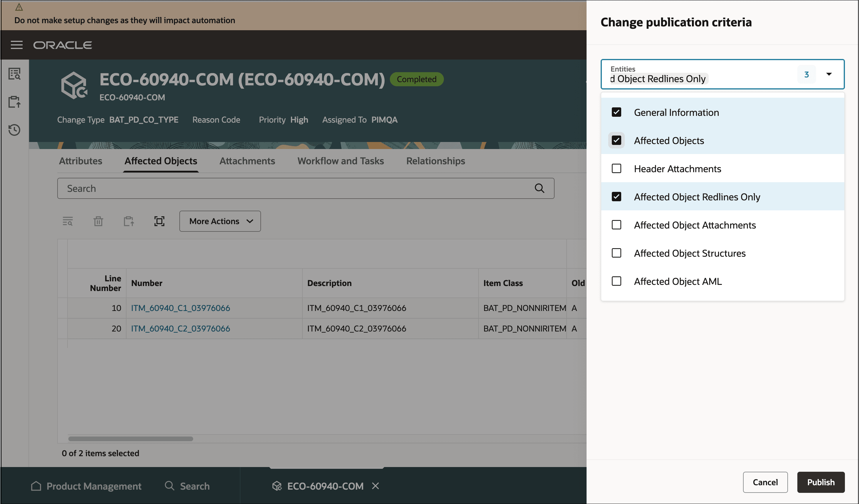This screenshot has height=504, width=859.
Task: Click the Publish button
Action: [x=821, y=482]
